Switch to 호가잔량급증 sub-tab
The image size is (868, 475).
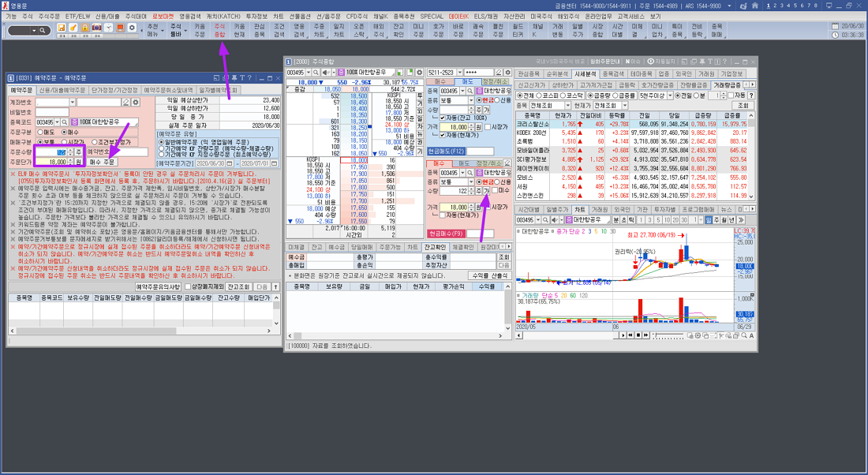pos(657,85)
